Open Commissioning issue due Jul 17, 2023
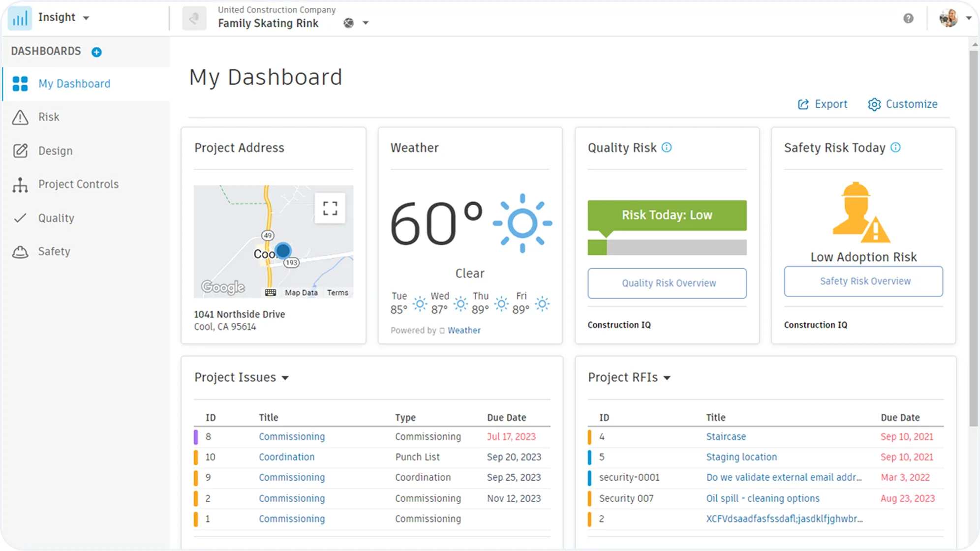This screenshot has width=980, height=551. [x=292, y=436]
